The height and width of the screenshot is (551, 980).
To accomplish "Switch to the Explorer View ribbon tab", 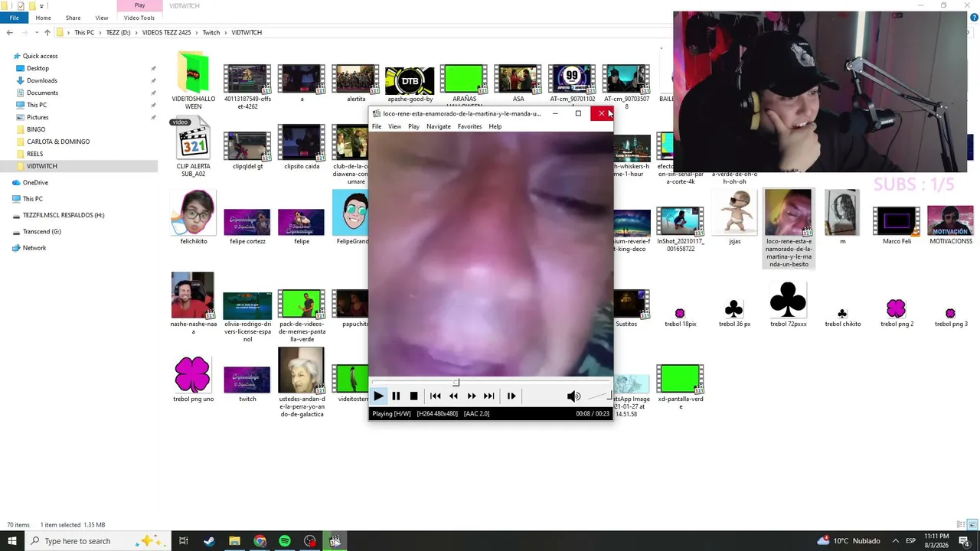I will coord(101,18).
